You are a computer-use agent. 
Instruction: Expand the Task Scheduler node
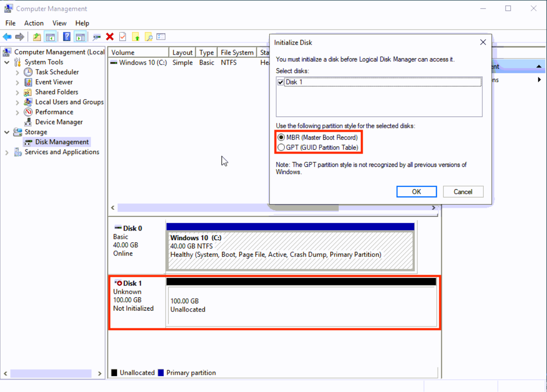(x=17, y=72)
